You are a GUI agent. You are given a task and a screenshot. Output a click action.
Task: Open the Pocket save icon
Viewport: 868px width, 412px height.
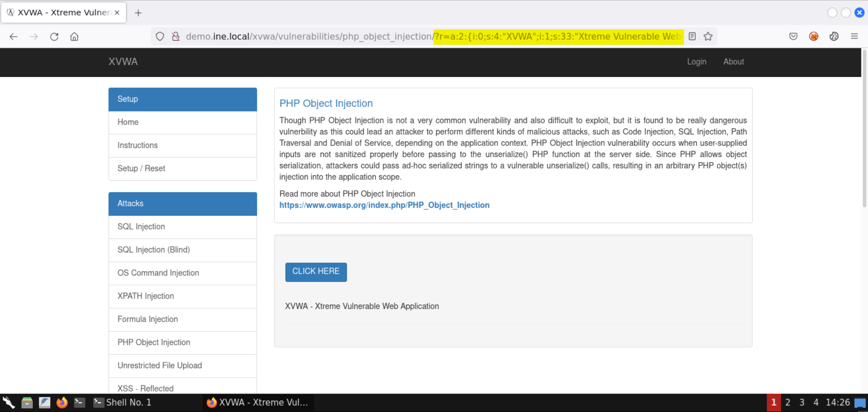coord(793,37)
